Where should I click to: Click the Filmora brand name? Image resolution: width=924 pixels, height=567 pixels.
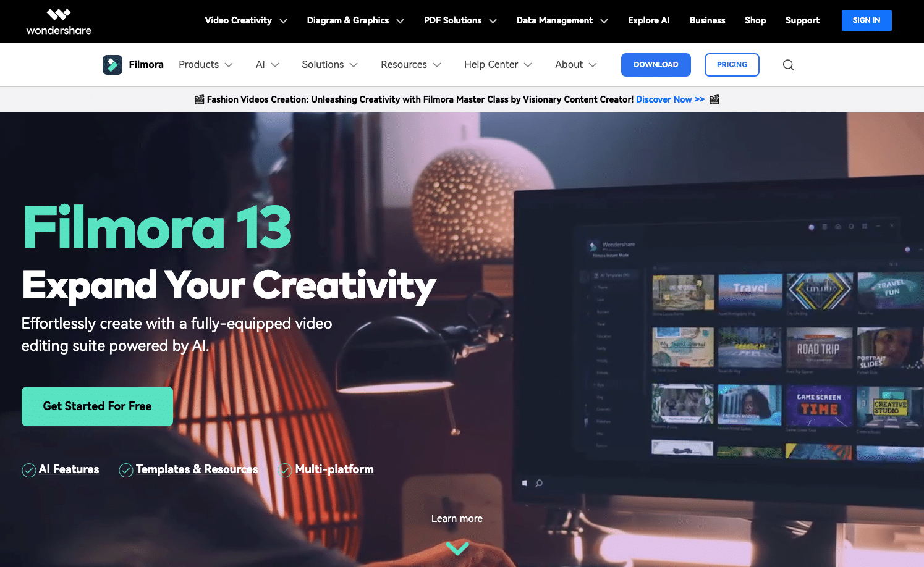click(146, 65)
